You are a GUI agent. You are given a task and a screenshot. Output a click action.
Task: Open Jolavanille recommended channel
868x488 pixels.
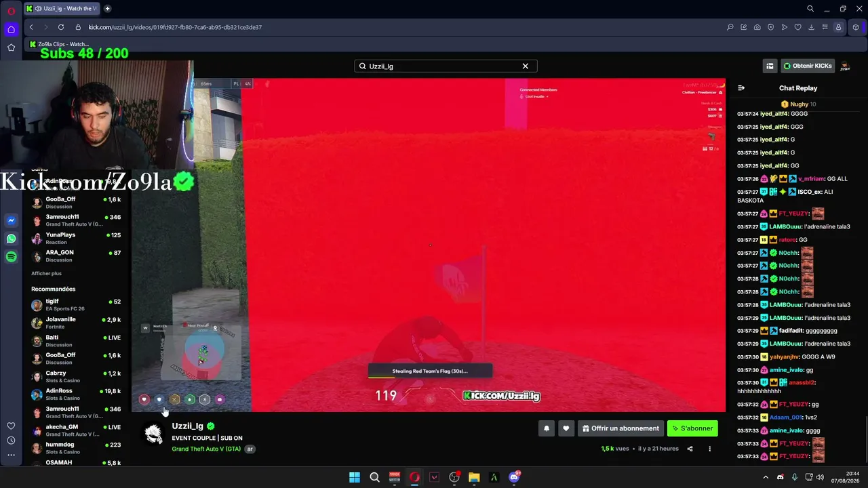click(x=77, y=323)
